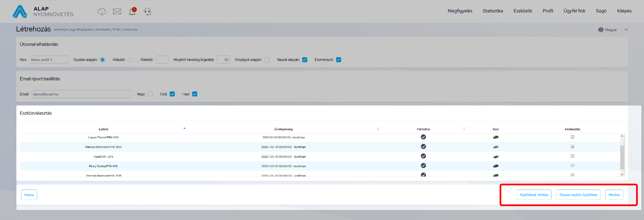Click the car icon in Marcus Gronholm row
Screen dimensions: 644x220
click(x=495, y=147)
